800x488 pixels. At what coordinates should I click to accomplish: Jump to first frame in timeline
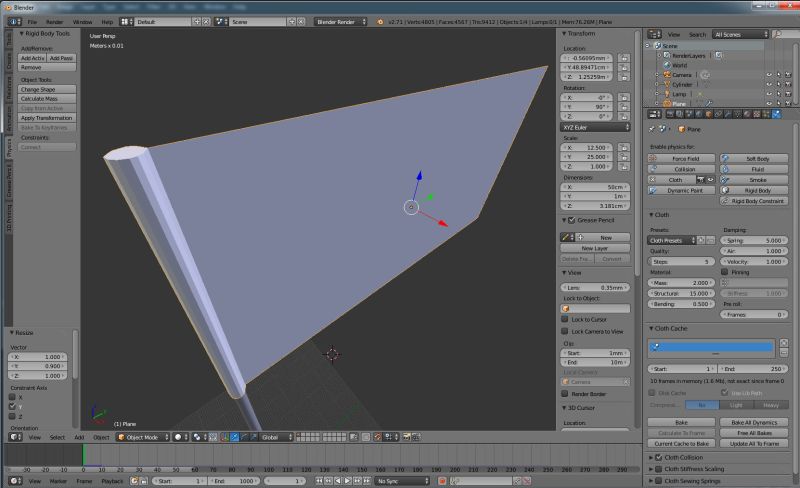[x=319, y=481]
